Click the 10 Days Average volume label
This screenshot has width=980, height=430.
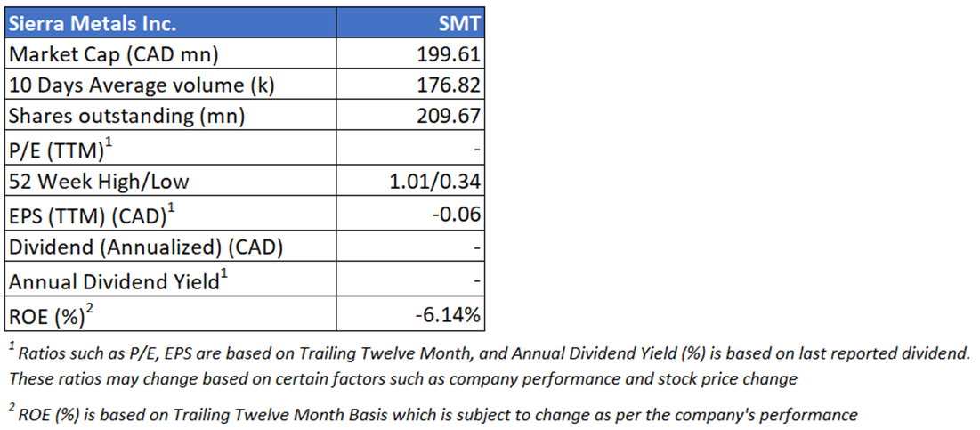141,85
